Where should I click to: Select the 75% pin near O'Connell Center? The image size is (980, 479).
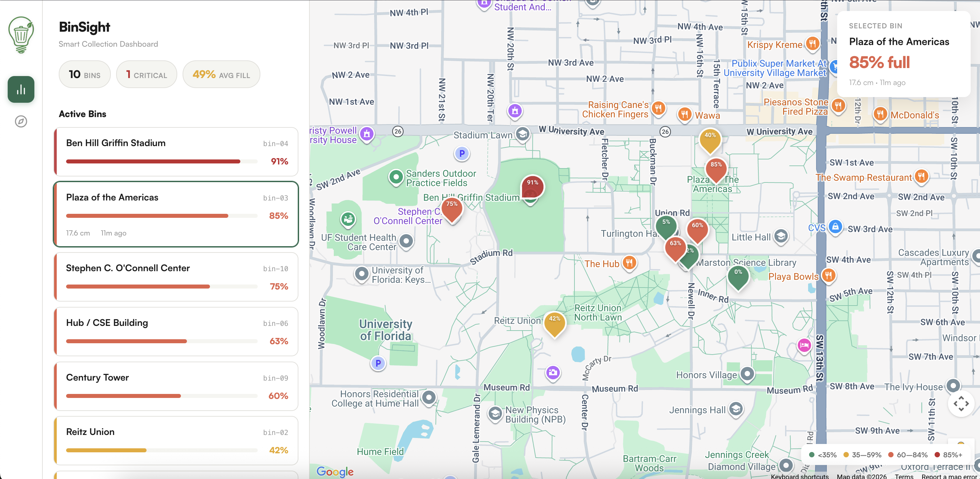(452, 207)
